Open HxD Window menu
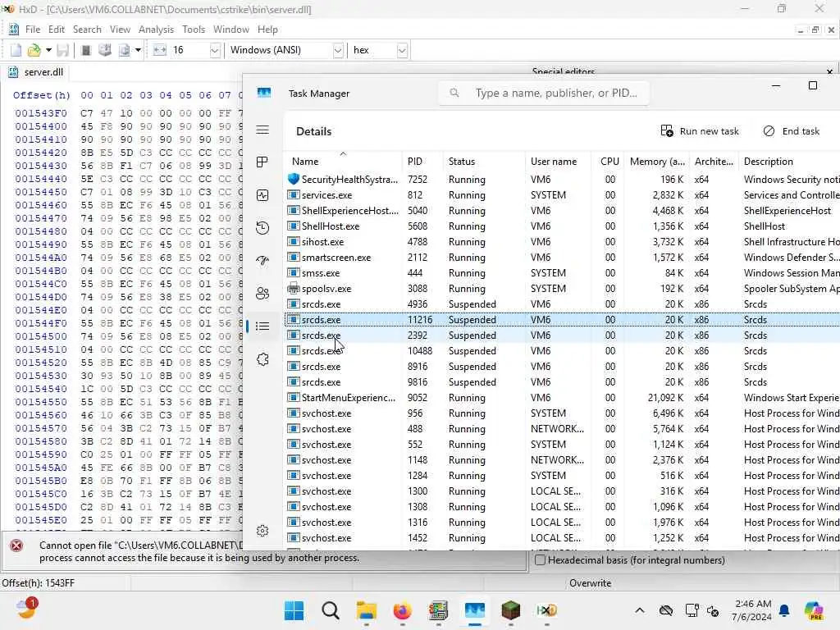The image size is (840, 630). pos(231,30)
